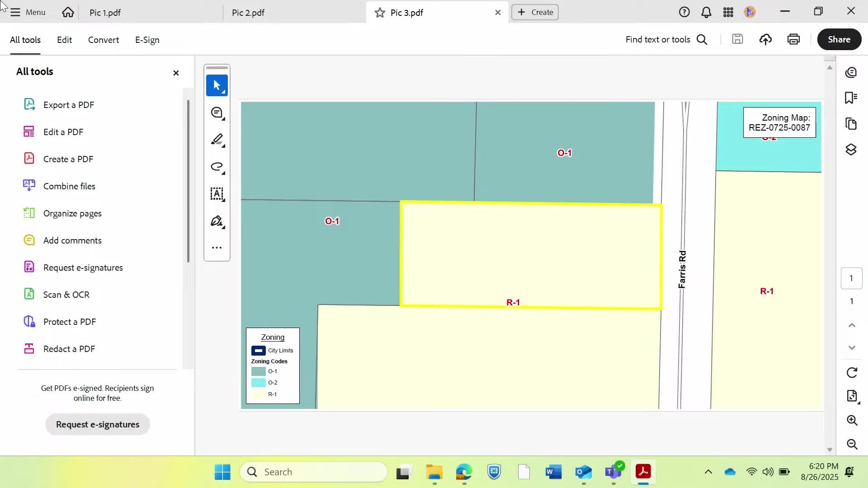The height and width of the screenshot is (488, 868).
Task: Click the O-1 legend color swatch
Action: (x=258, y=371)
